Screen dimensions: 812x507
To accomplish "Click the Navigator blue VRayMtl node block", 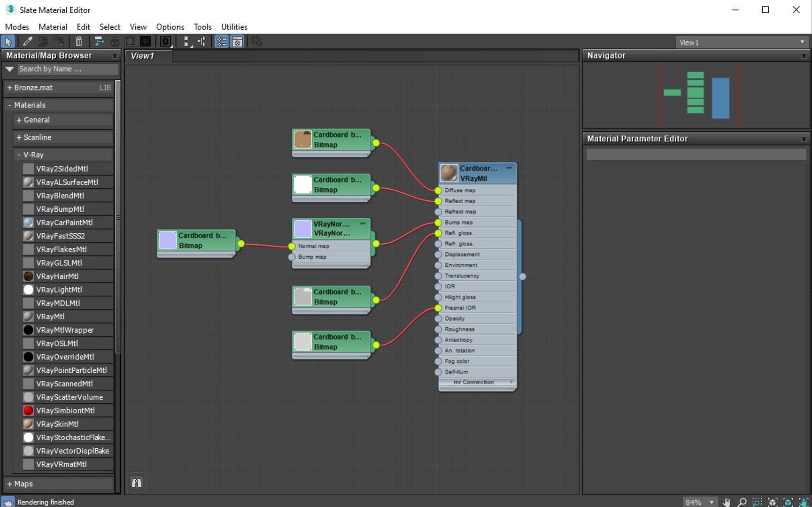I will coord(720,98).
